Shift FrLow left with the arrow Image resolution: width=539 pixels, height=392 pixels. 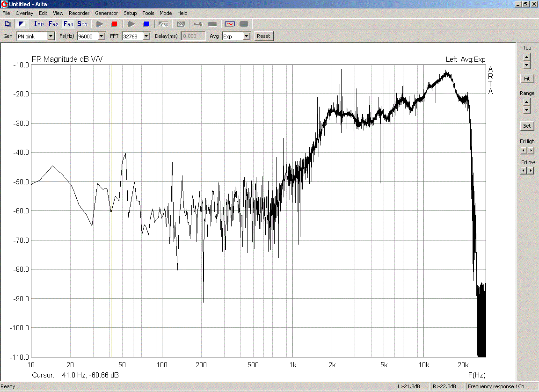click(x=524, y=171)
